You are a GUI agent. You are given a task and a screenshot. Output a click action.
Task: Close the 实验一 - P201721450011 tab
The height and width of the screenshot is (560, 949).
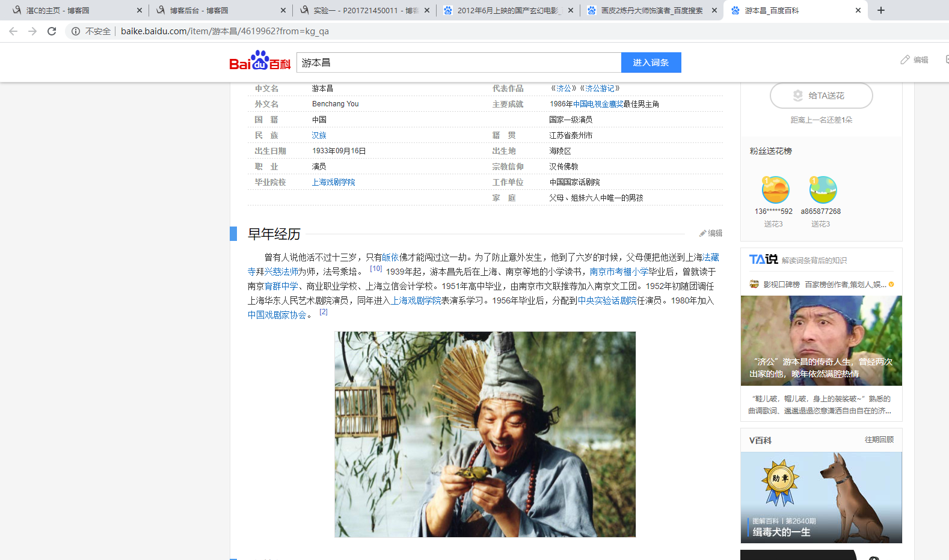tap(427, 10)
